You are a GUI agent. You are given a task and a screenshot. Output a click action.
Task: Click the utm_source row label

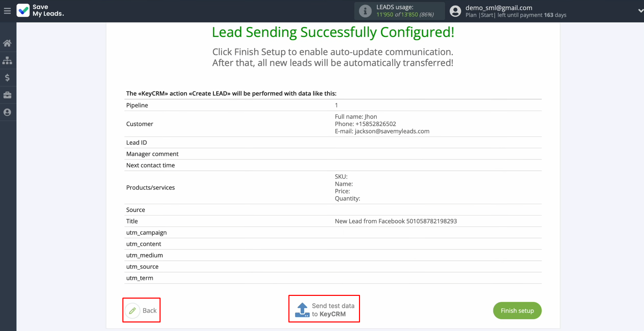(x=142, y=267)
